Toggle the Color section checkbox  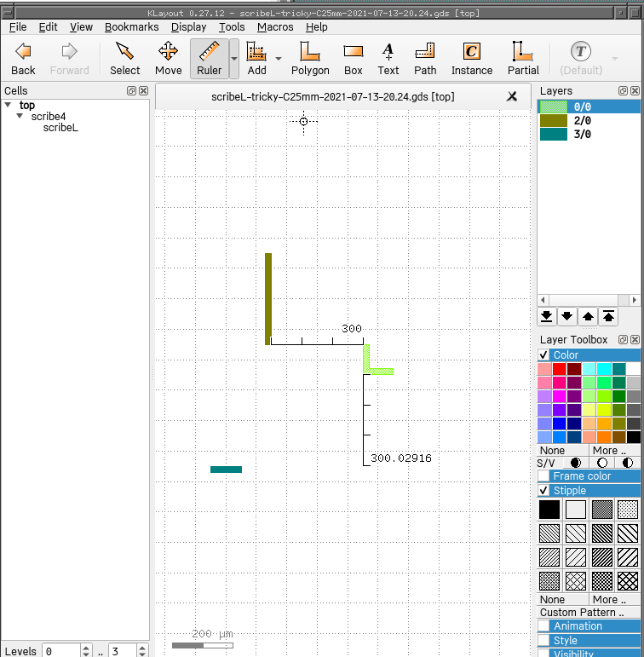tap(543, 354)
